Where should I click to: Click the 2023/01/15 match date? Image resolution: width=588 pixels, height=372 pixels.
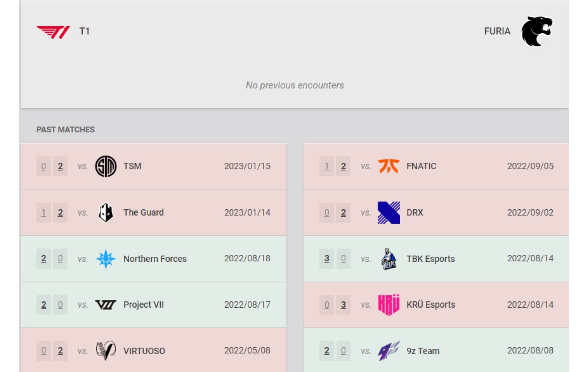pyautogui.click(x=247, y=166)
